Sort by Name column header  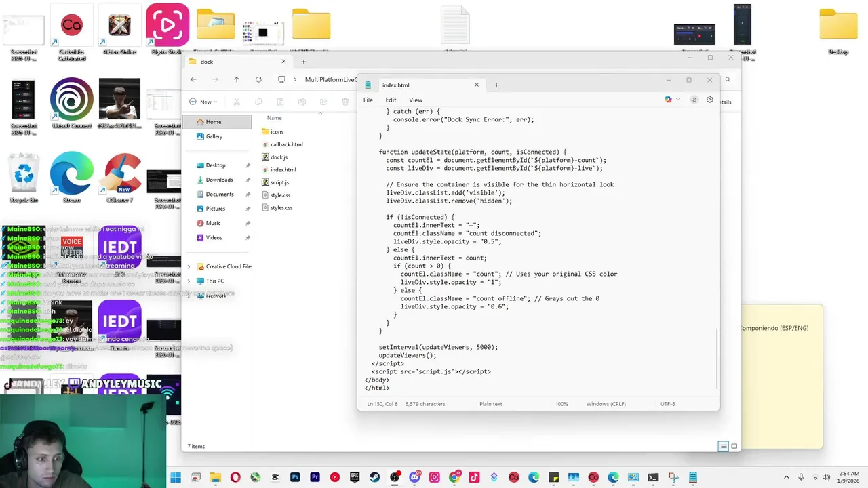tap(274, 118)
